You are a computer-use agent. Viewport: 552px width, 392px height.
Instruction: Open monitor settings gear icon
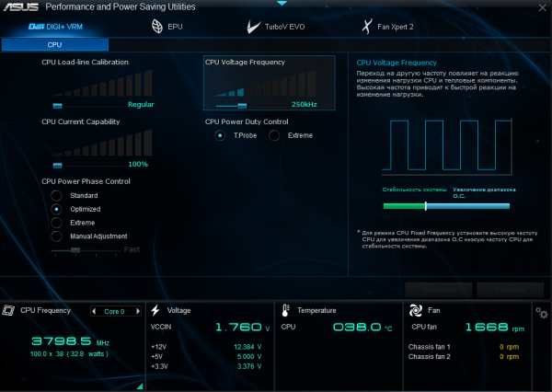[542, 312]
